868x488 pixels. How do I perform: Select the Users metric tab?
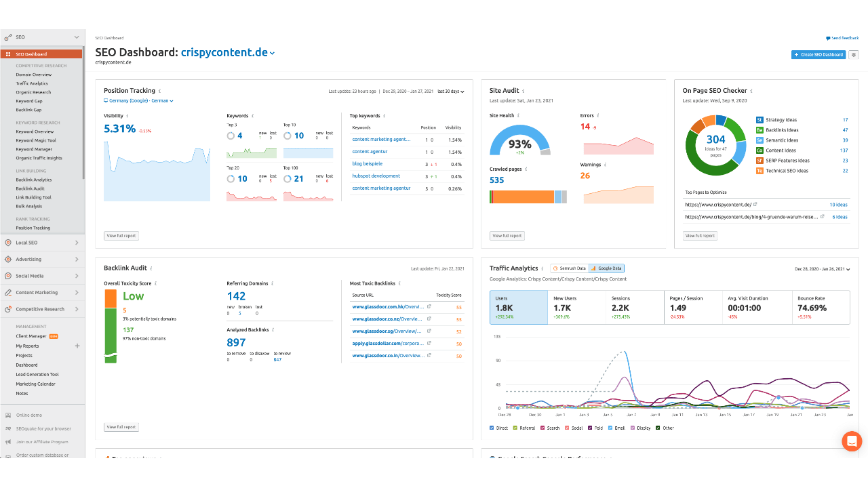519,308
